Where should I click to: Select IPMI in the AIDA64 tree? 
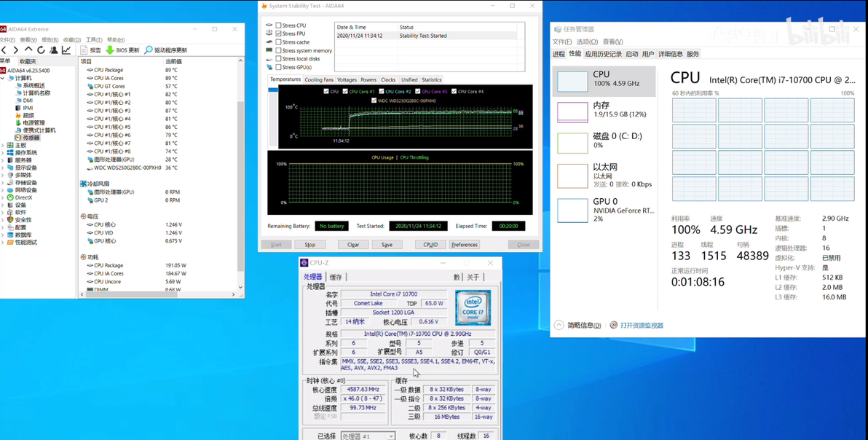click(x=24, y=108)
